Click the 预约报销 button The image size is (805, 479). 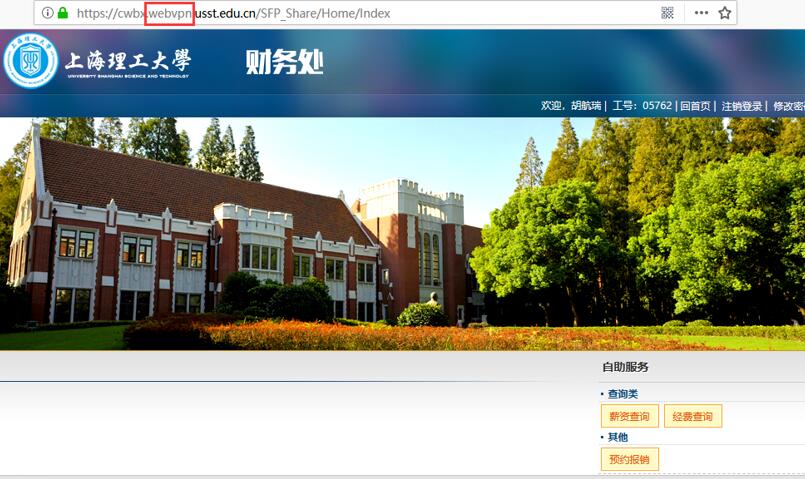click(629, 460)
